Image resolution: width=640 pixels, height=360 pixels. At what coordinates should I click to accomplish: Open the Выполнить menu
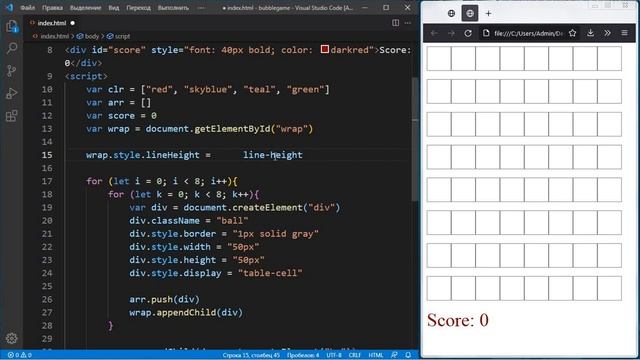click(173, 7)
